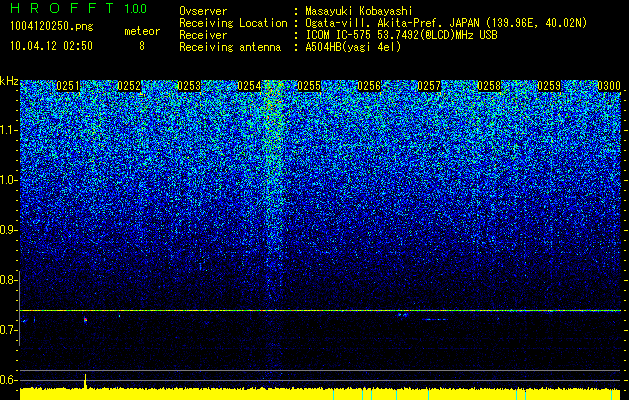This screenshot has height=400, width=629.
Task: Click the date stamp 10.04.12 02:50
Action: (51, 46)
